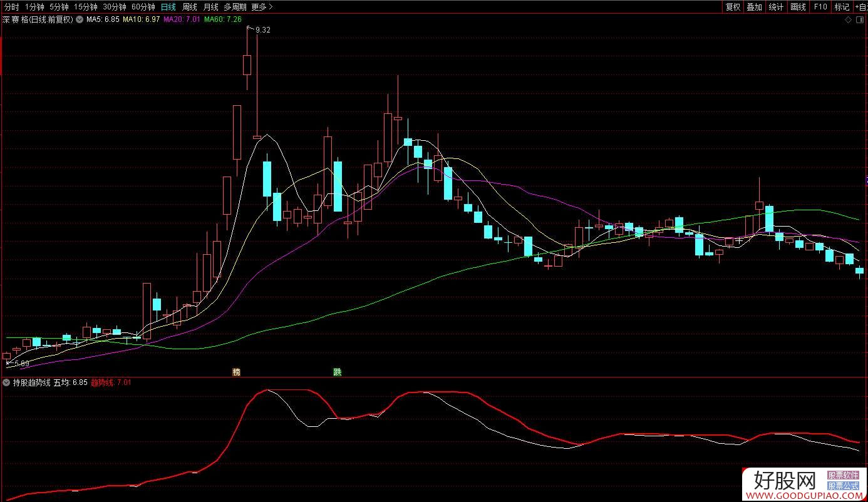Add stock to 自选 watchlist
The height and width of the screenshot is (502, 868).
[x=861, y=7]
